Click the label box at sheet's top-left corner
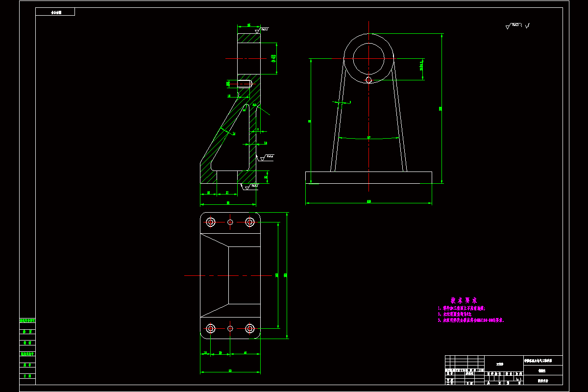This screenshot has height=392, width=588. (55, 12)
